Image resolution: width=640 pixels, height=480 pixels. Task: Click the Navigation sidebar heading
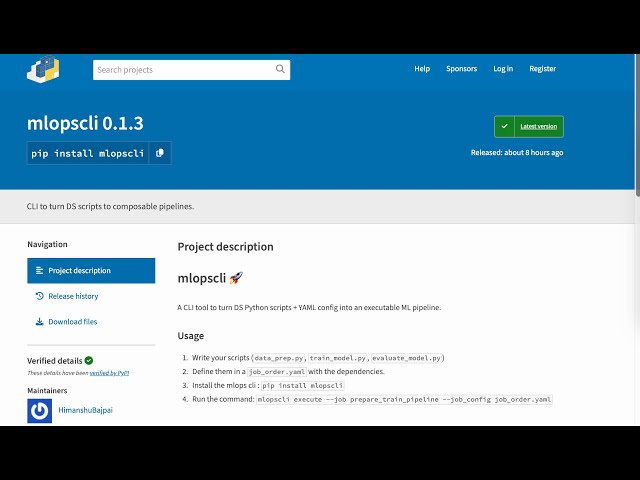(47, 244)
